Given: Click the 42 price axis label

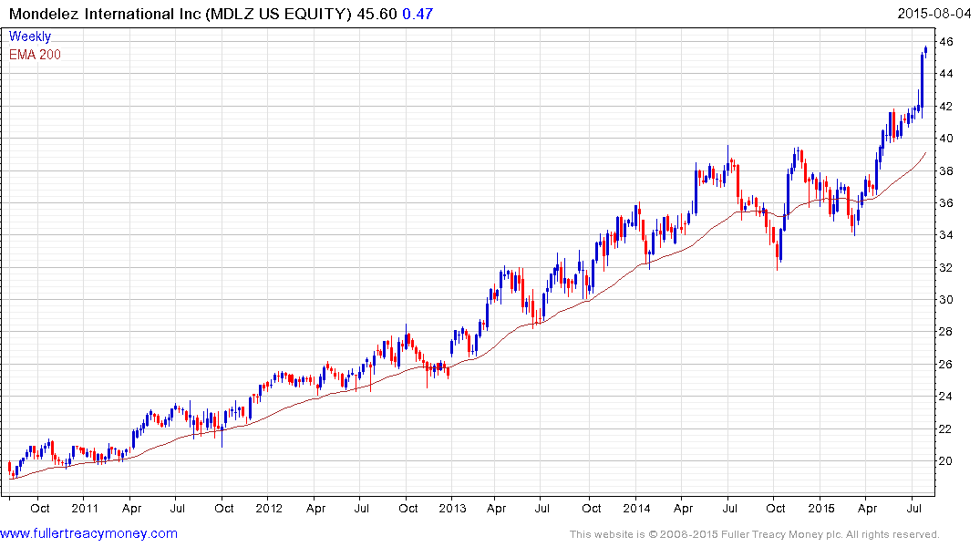Looking at the screenshot, I should pyautogui.click(x=946, y=107).
